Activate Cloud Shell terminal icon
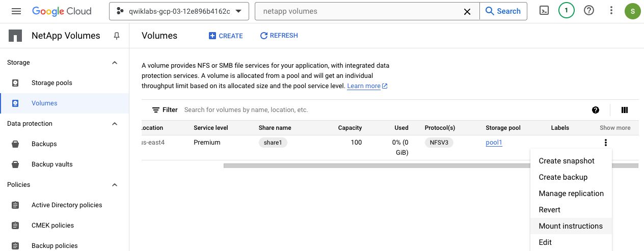The width and height of the screenshot is (644, 251). click(x=544, y=11)
